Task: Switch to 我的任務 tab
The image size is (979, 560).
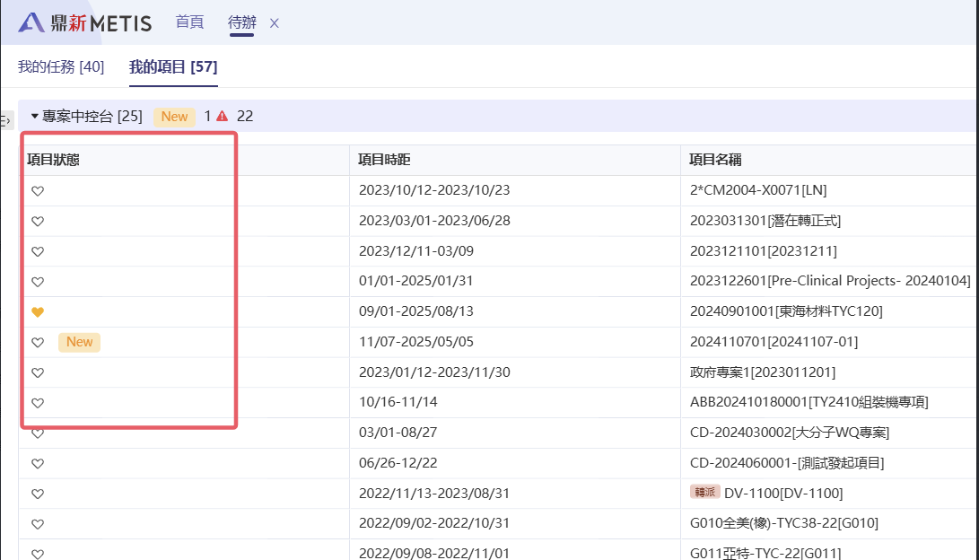Action: click(x=61, y=67)
